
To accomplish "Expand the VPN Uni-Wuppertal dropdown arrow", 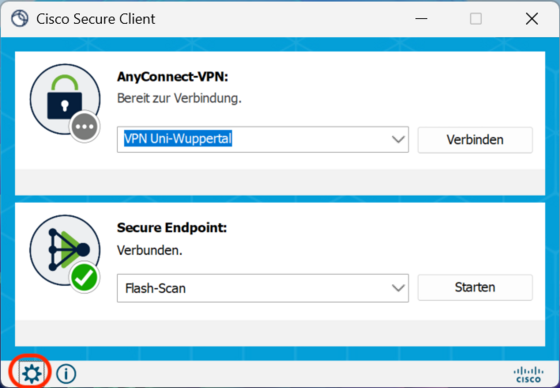I will click(x=398, y=139).
